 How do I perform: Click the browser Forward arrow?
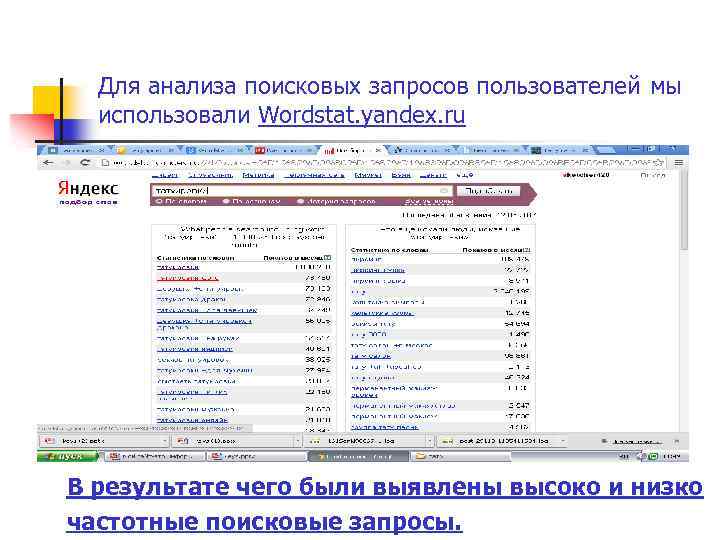(67, 163)
